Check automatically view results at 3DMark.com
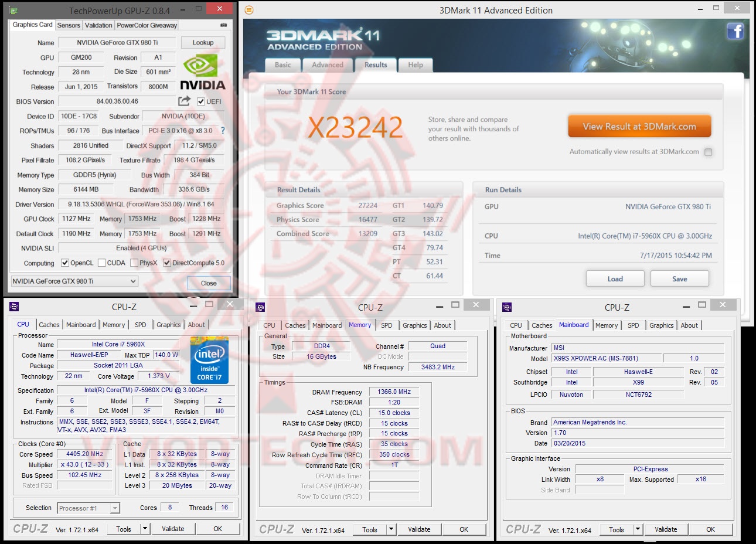756x544 pixels. (708, 152)
